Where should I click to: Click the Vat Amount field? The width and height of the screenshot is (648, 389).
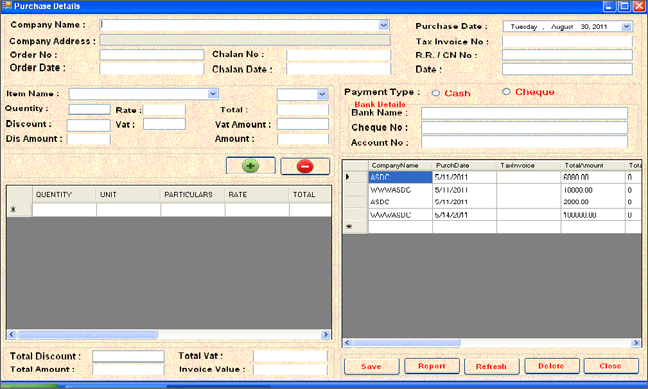pyautogui.click(x=303, y=124)
